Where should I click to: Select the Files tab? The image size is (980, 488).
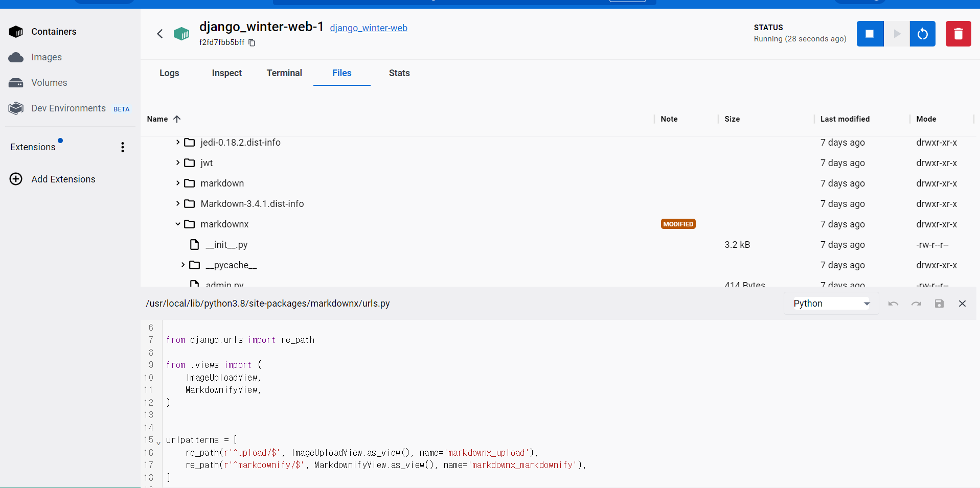coord(341,73)
